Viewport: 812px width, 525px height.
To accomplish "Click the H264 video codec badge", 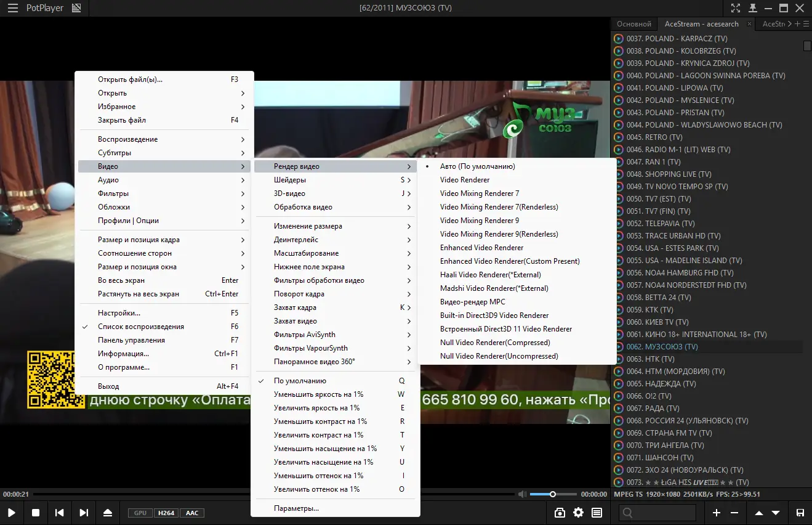I will (166, 513).
